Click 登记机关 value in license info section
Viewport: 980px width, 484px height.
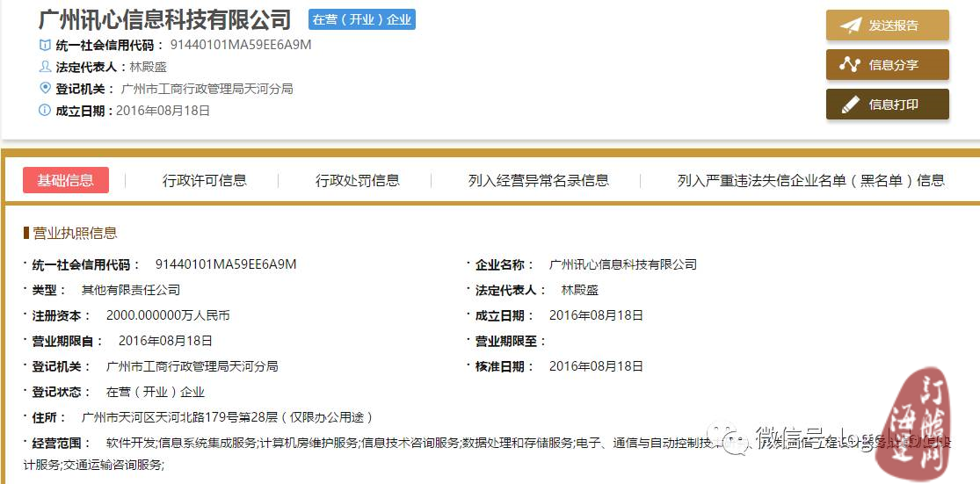[x=192, y=366]
